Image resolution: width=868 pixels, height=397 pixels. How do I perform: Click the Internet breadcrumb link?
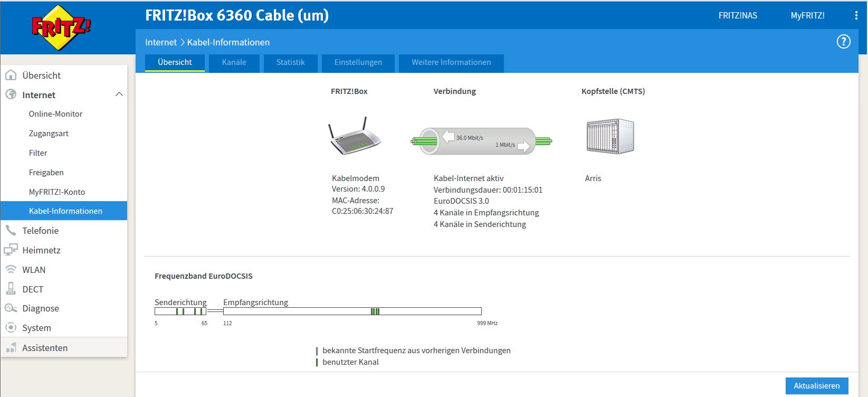[161, 42]
